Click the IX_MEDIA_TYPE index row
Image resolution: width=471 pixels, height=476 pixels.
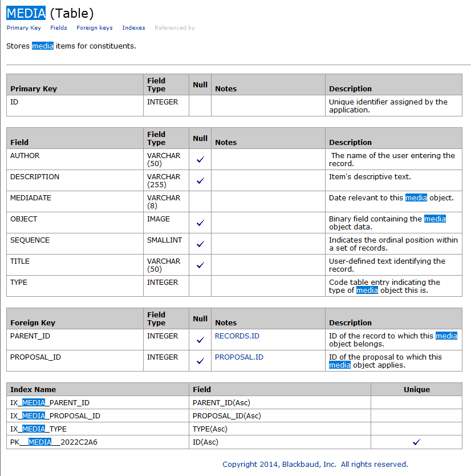coord(234,429)
